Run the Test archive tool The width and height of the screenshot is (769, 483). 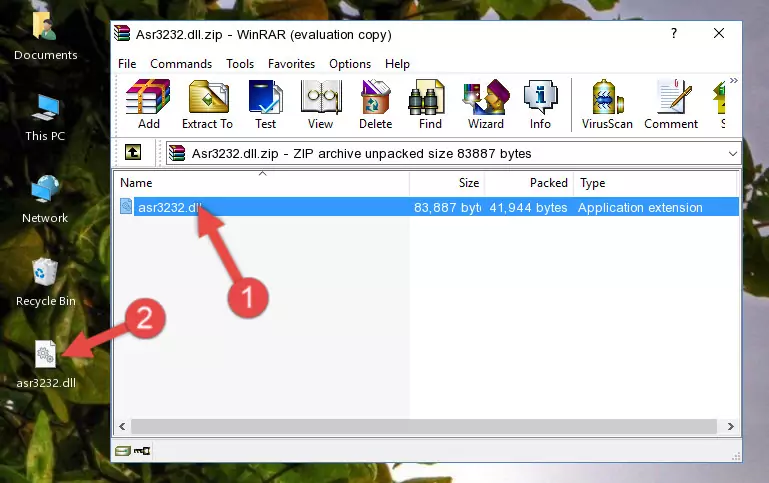[x=265, y=104]
